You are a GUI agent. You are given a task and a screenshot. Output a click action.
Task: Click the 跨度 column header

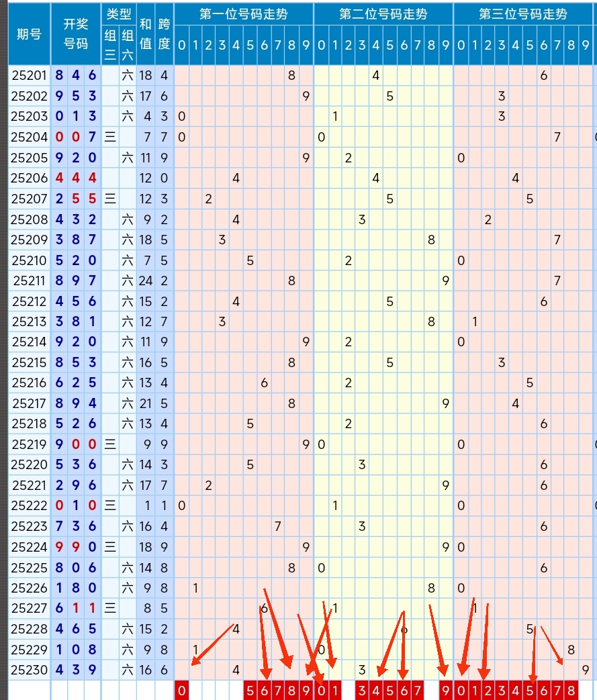(x=164, y=34)
